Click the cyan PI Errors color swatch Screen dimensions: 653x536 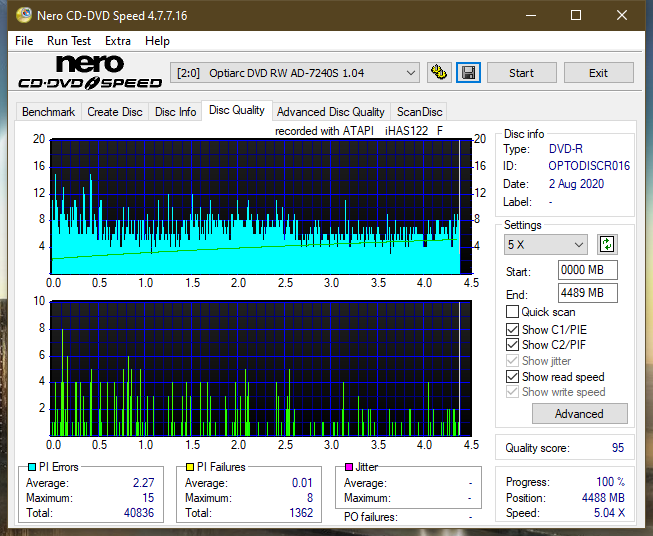[32, 467]
